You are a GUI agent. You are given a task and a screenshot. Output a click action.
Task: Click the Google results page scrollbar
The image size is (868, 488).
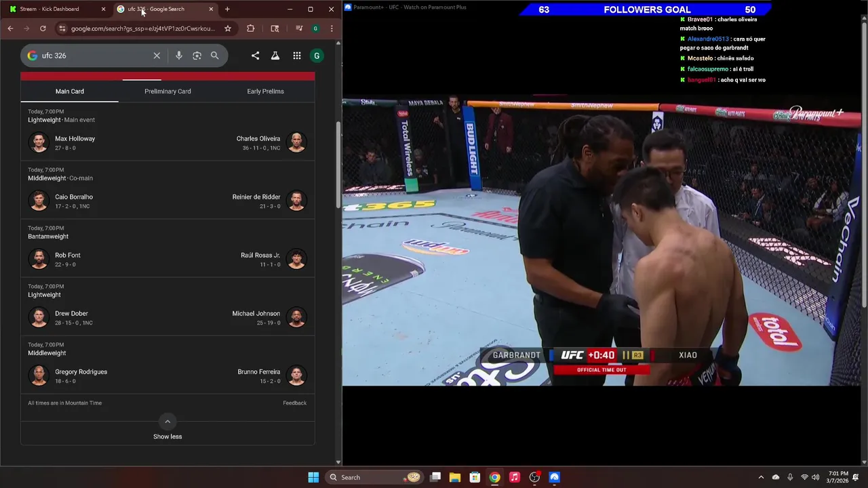click(338, 165)
